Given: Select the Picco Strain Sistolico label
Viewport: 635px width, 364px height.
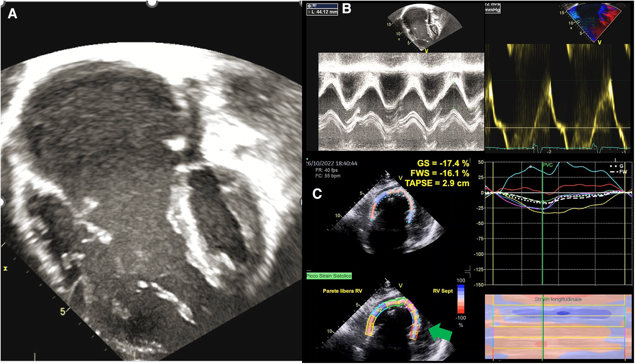Looking at the screenshot, I should coord(329,276).
